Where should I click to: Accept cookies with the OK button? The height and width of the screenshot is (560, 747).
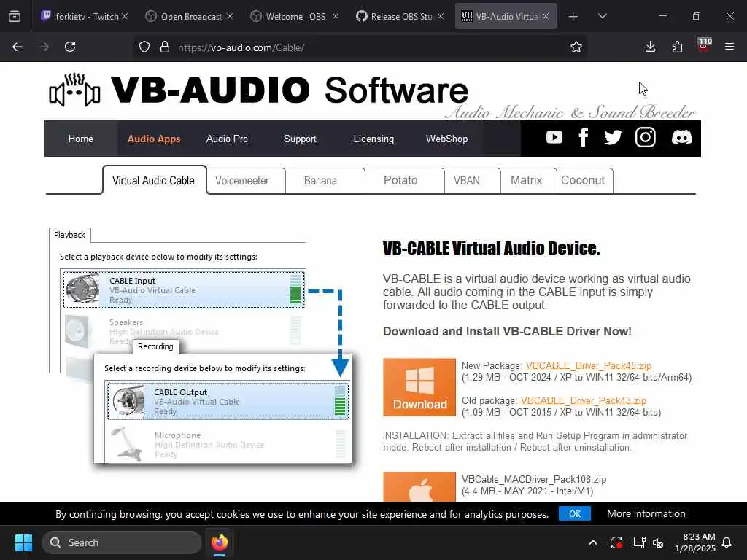point(575,513)
